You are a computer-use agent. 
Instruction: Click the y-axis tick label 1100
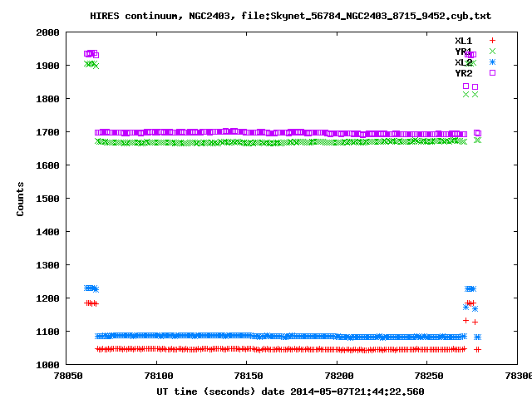pos(48,332)
